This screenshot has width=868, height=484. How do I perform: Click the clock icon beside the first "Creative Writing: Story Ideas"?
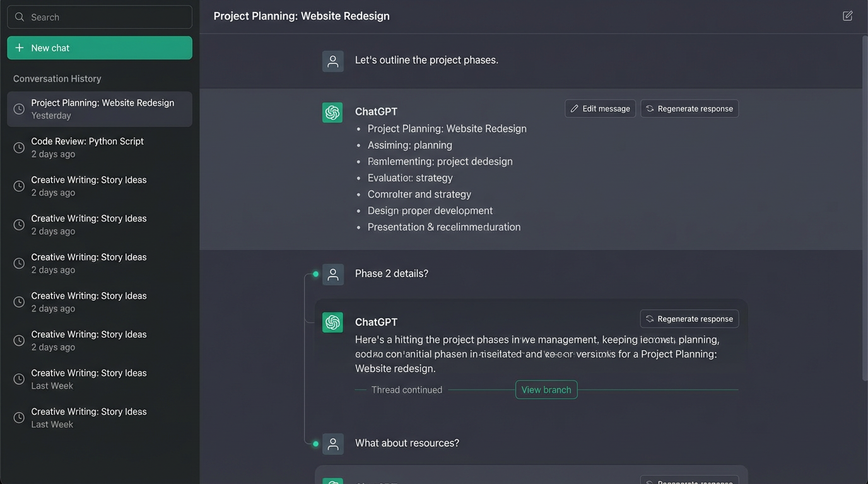click(19, 186)
